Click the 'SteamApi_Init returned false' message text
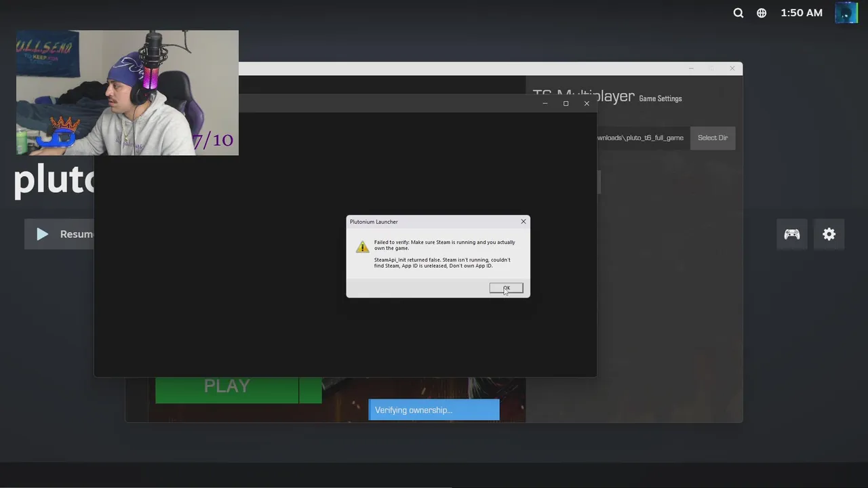The width and height of the screenshot is (868, 488). click(442, 262)
